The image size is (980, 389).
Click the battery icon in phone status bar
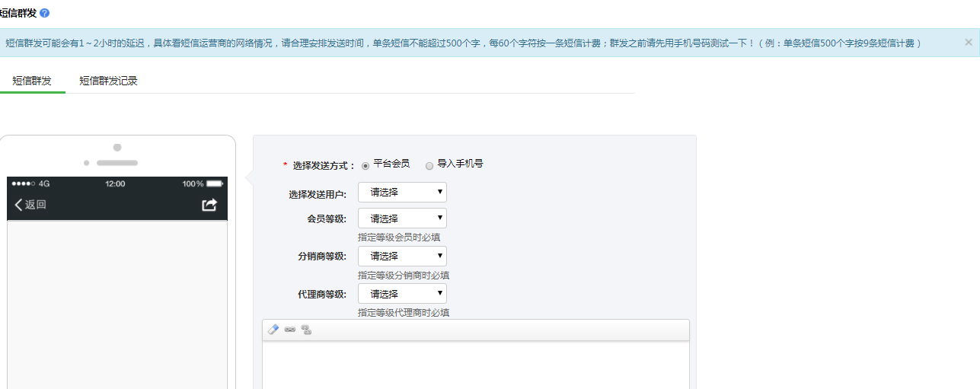tap(215, 184)
